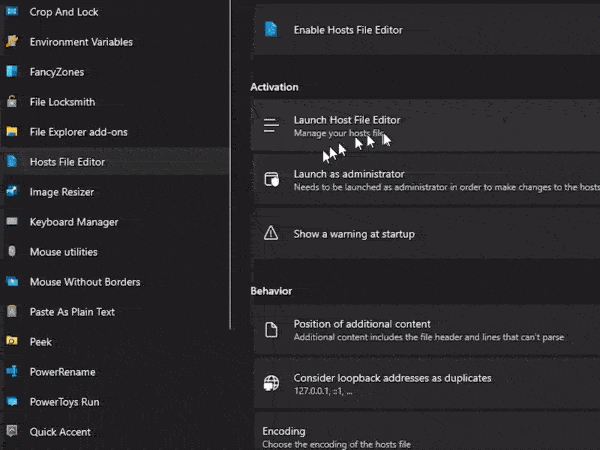Image resolution: width=600 pixels, height=450 pixels.
Task: Click the Hosts File Editor sidebar icon
Action: click(x=12, y=161)
